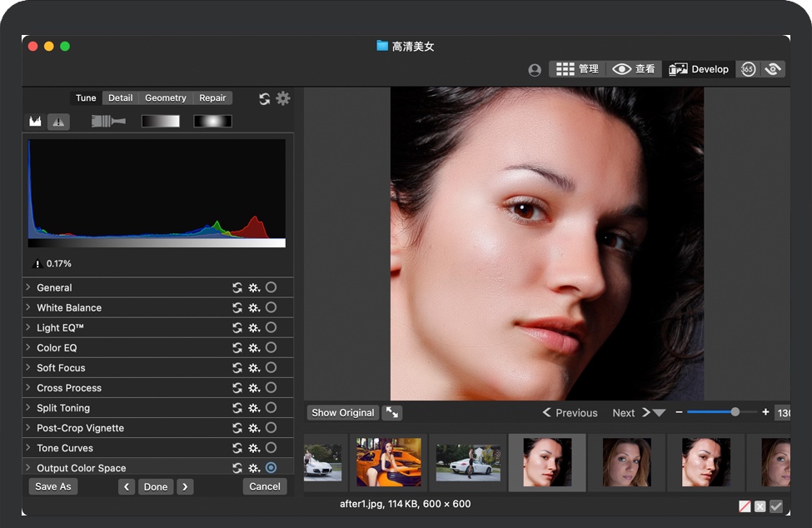This screenshot has height=528, width=812.
Task: Reset the White Balance settings
Action: tap(237, 308)
